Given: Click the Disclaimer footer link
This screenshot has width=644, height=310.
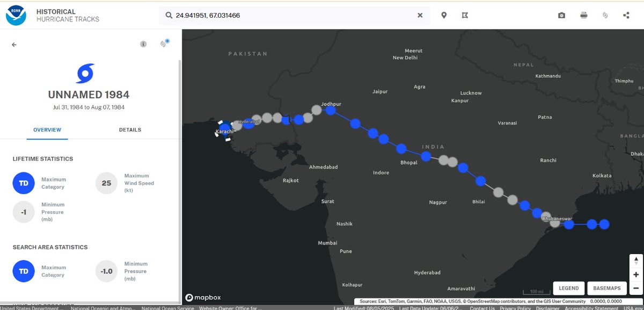Looking at the screenshot, I should point(547,308).
